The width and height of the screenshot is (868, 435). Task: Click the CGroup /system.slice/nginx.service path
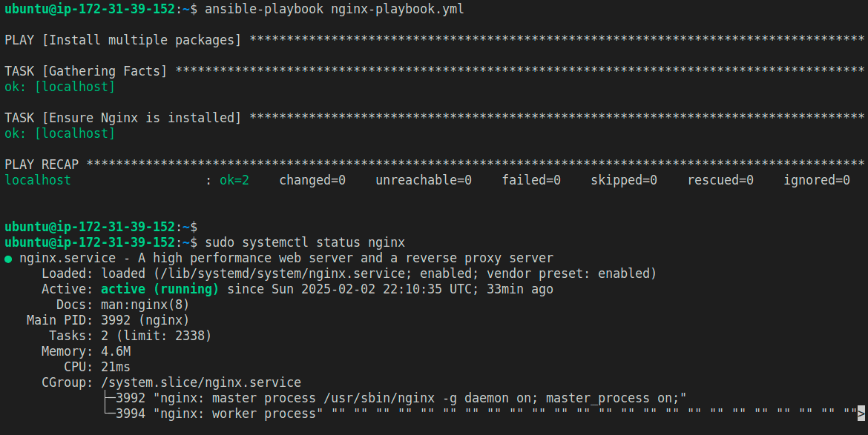point(201,382)
